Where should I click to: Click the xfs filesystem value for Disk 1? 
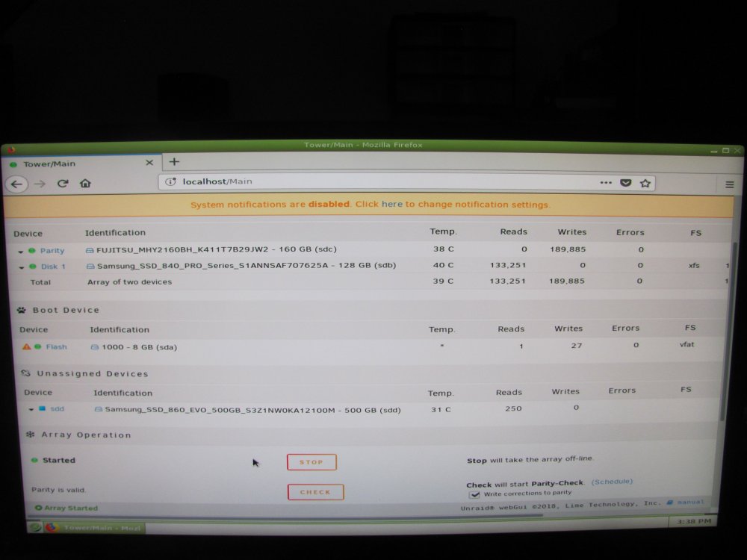click(x=694, y=265)
